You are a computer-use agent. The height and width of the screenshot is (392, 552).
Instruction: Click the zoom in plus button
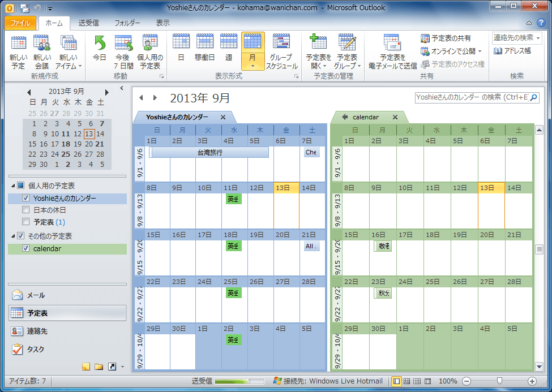pos(532,381)
